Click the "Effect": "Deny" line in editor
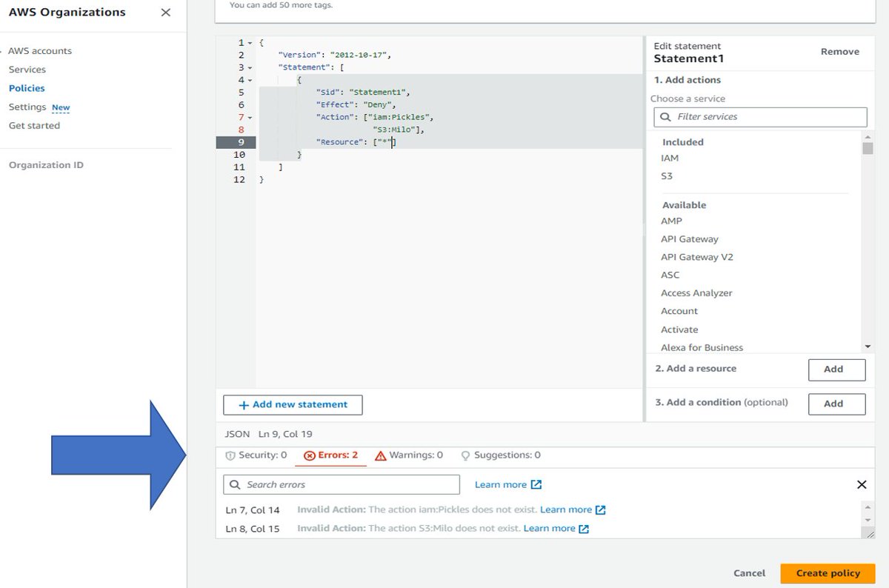The height and width of the screenshot is (588, 889). pyautogui.click(x=356, y=105)
